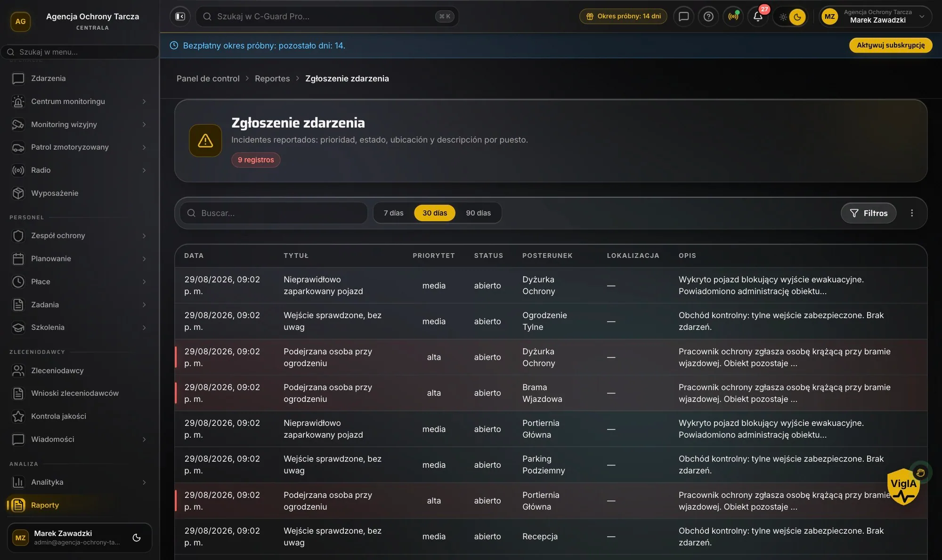Click the DATA column header

(x=194, y=256)
